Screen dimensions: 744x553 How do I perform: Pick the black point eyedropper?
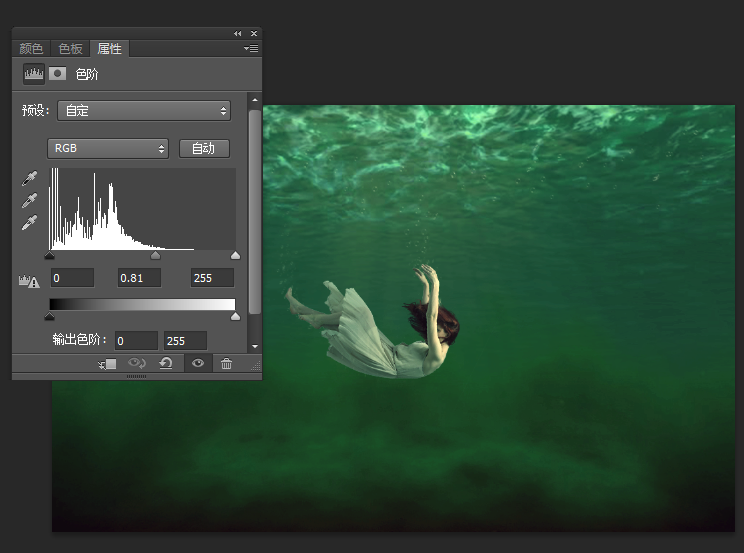pos(29,179)
